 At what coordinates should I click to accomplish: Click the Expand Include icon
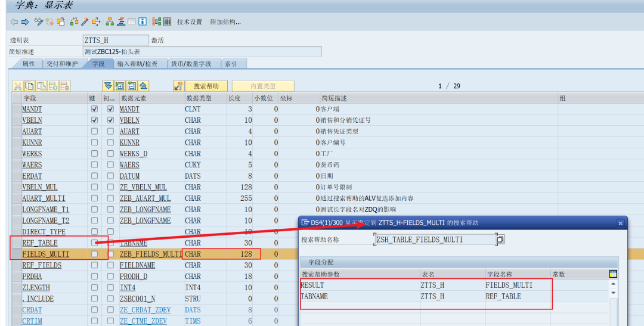click(x=120, y=86)
